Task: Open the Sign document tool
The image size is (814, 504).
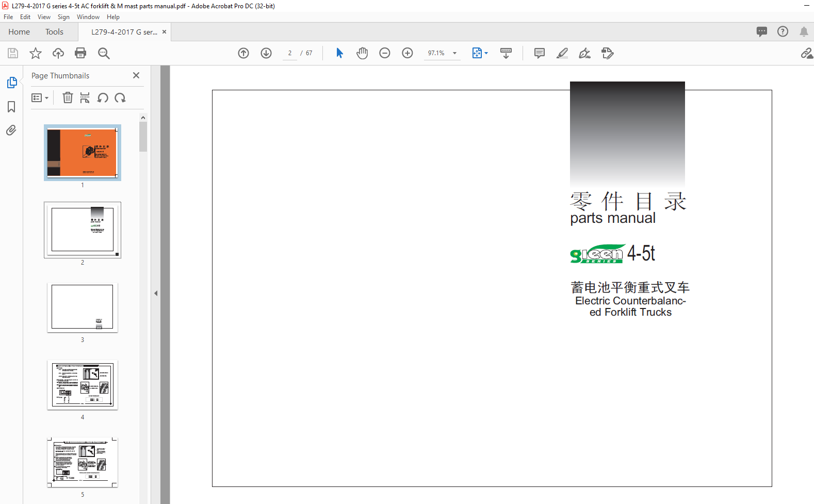Action: [x=585, y=53]
